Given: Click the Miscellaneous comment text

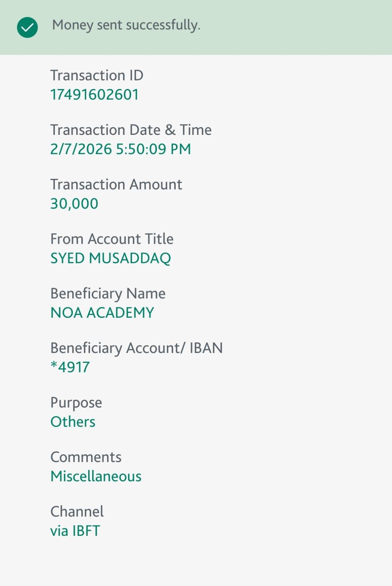Looking at the screenshot, I should coord(96,476).
